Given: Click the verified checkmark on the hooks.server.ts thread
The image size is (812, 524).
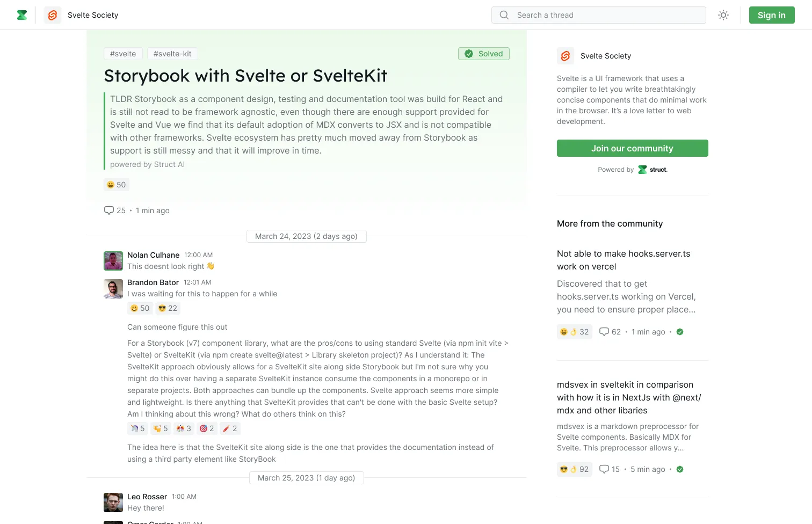Looking at the screenshot, I should (679, 332).
